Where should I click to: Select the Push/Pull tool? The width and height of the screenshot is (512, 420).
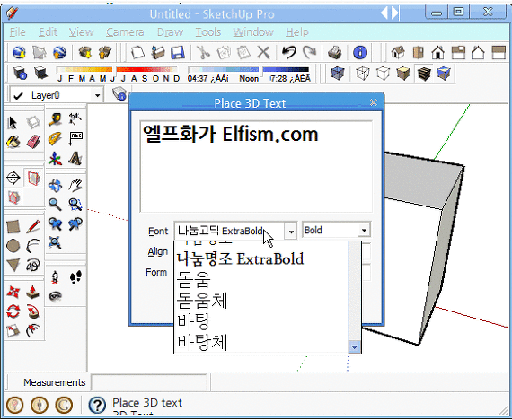33,292
